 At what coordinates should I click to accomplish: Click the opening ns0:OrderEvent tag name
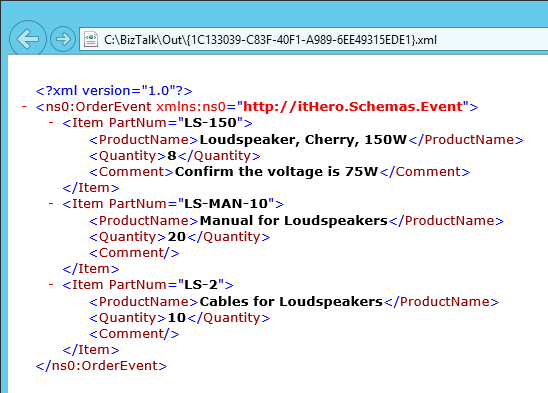(99, 106)
